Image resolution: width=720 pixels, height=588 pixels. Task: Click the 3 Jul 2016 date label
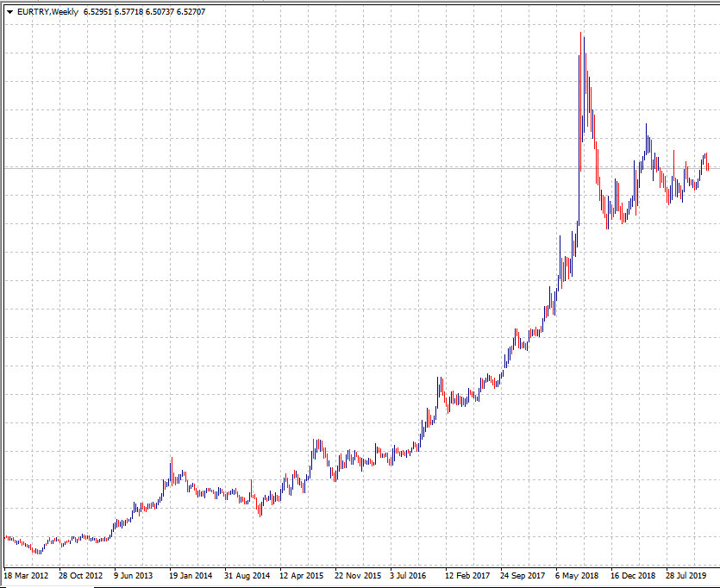(408, 576)
